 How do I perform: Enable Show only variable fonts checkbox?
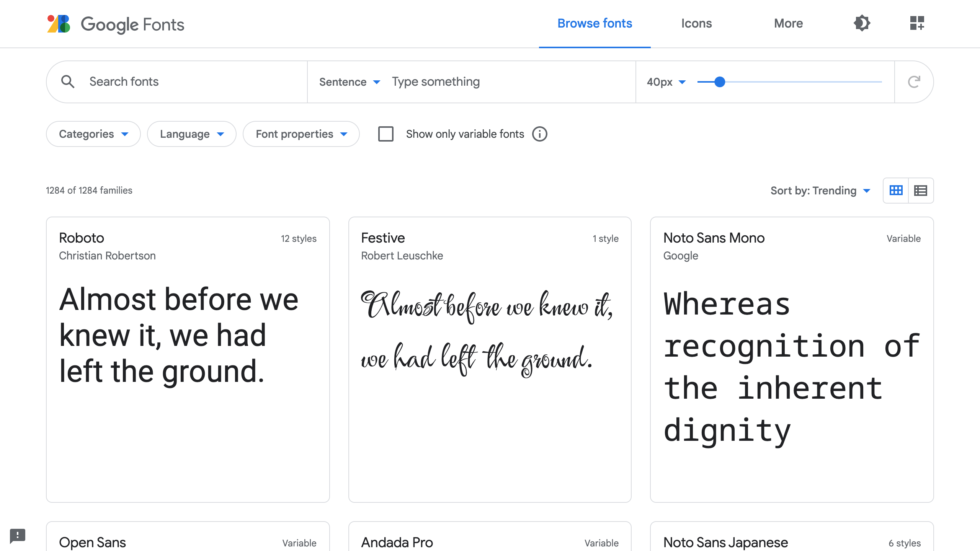click(x=385, y=134)
